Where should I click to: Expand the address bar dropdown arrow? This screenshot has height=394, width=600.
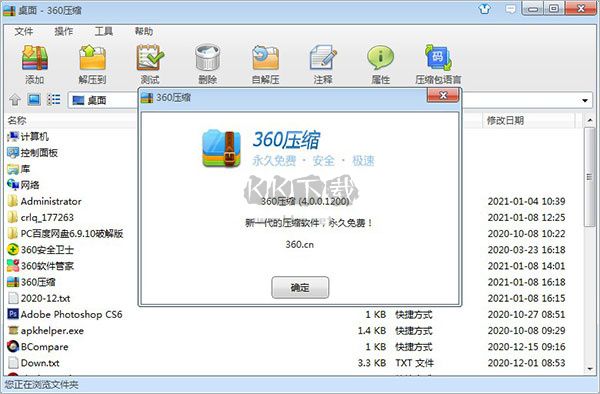coord(585,101)
